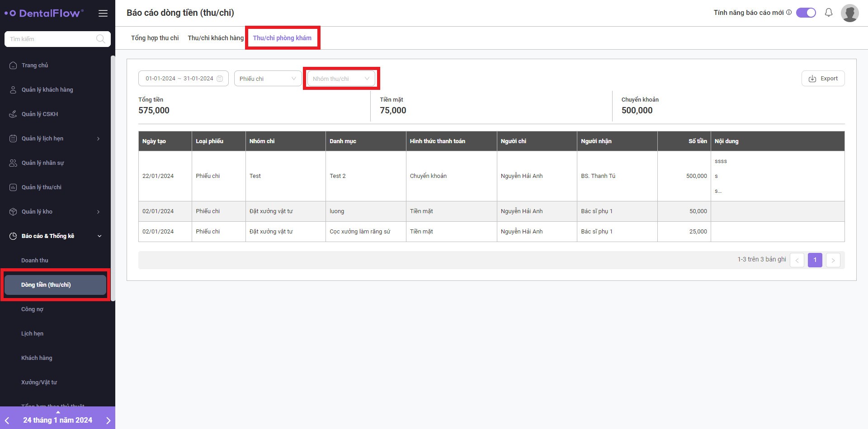Open the calendar icon in date range

[x=220, y=79]
